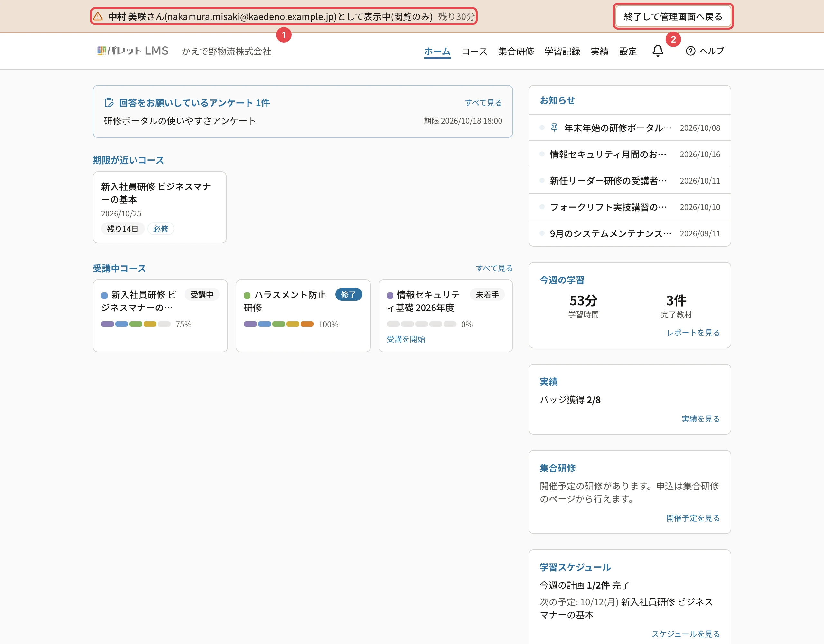
Task: Open the 新任リーダー研修の受講者… notice
Action: click(630, 180)
